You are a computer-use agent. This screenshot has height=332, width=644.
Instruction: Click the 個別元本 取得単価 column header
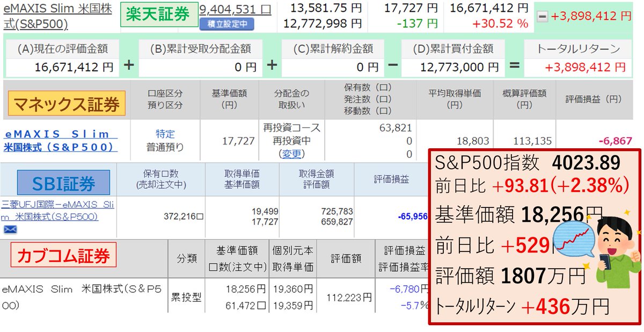click(x=294, y=259)
